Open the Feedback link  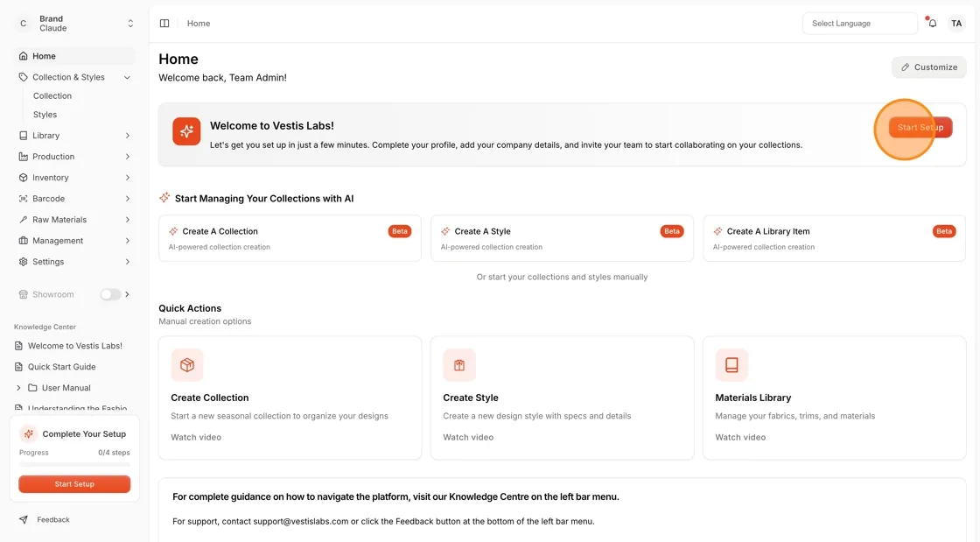tap(53, 520)
